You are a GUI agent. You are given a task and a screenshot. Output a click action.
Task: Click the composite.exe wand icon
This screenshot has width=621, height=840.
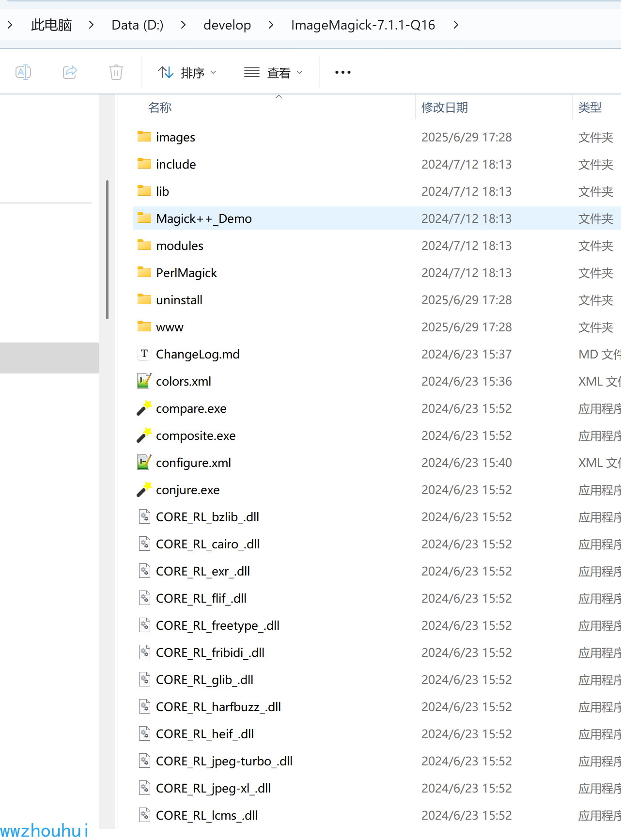pyautogui.click(x=144, y=436)
